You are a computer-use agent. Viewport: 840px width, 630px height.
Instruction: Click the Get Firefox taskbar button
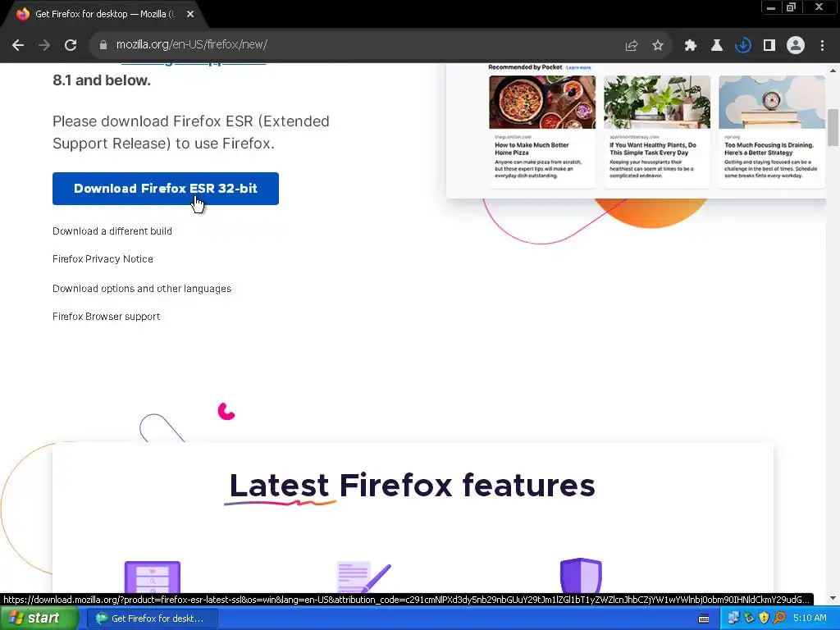coord(152,619)
